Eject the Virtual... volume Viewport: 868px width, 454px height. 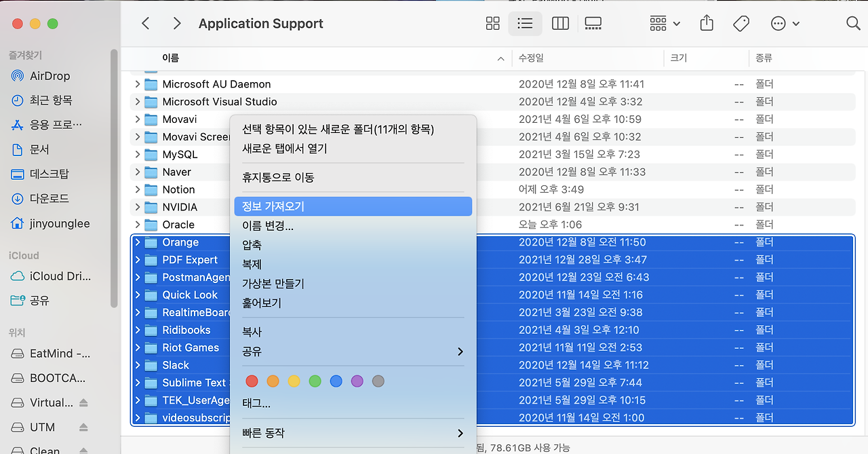click(x=83, y=402)
